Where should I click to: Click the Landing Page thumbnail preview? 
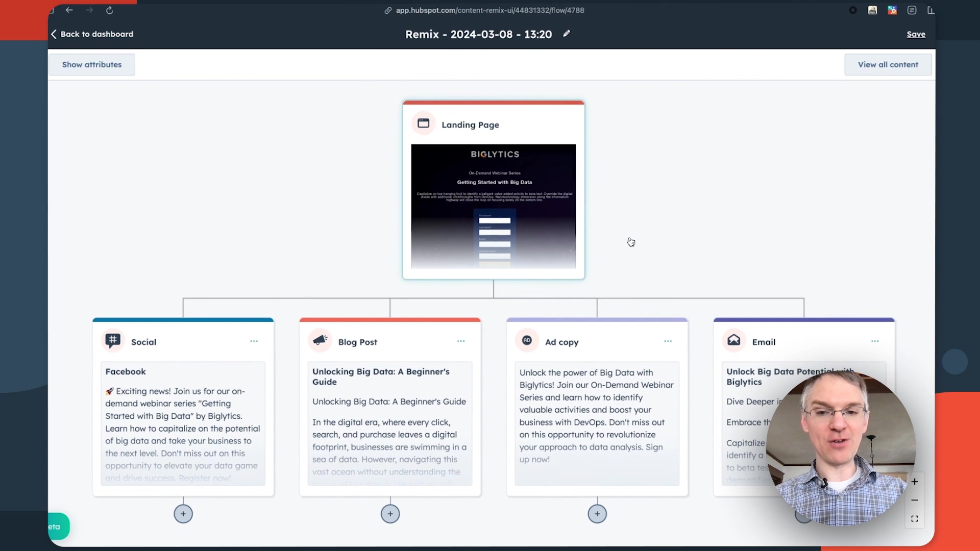click(x=494, y=205)
